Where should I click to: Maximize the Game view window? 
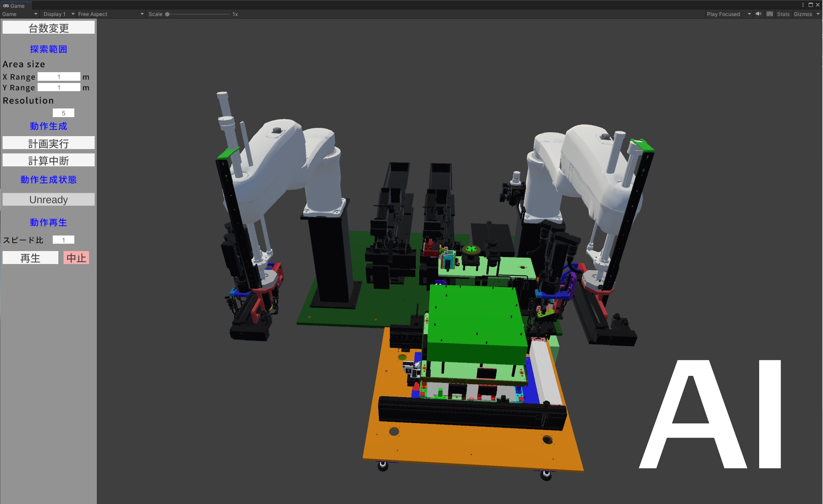tap(811, 5)
